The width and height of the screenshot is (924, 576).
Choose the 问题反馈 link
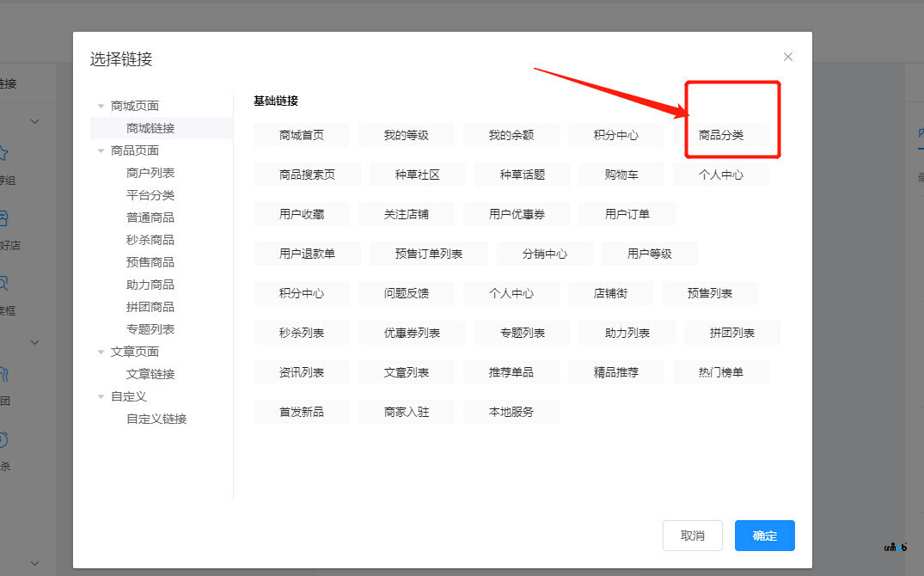pyautogui.click(x=407, y=293)
